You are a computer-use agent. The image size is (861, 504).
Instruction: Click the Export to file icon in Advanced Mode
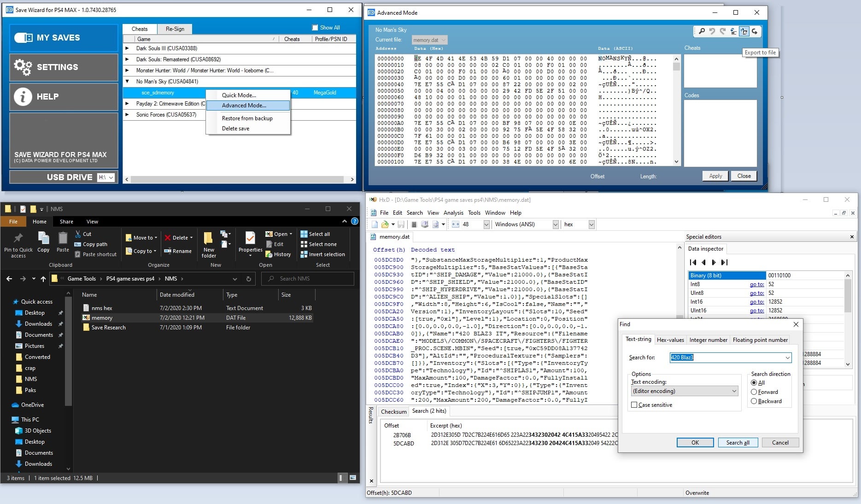pyautogui.click(x=744, y=31)
